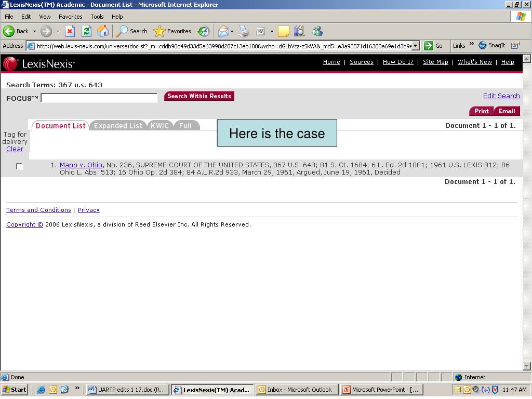The width and height of the screenshot is (532, 399).
Task: Print page using printer toolbar icon
Action: click(244, 31)
